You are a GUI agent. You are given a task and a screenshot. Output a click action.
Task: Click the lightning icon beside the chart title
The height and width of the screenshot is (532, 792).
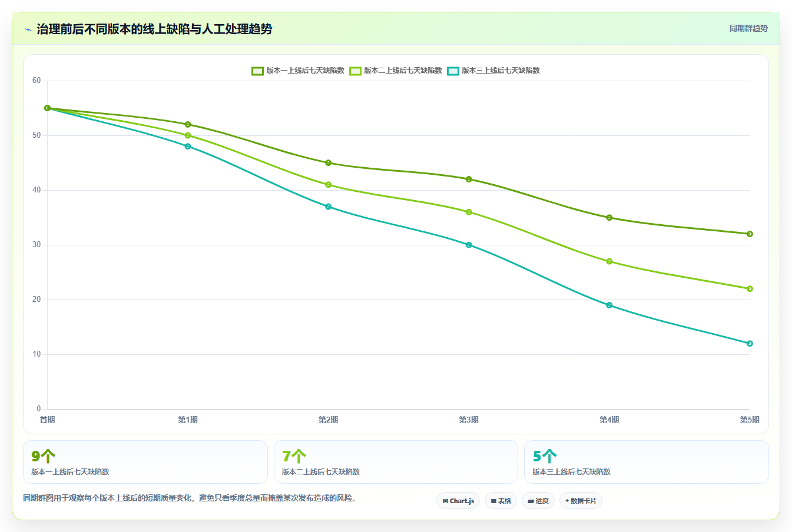pyautogui.click(x=28, y=29)
